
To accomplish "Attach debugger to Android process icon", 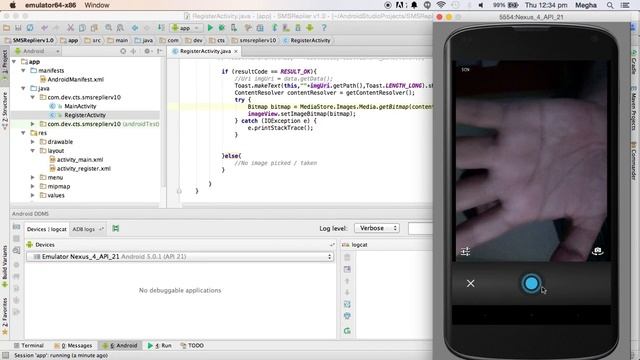I will pyautogui.click(x=234, y=28).
